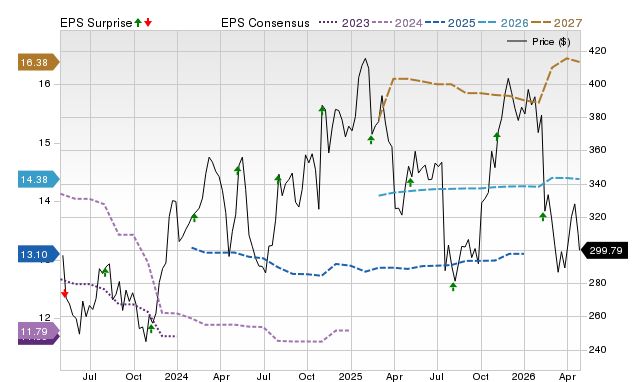The image size is (640, 382).
Task: Click the green surprise arrow at the late 2023 price low
Action: tap(151, 328)
